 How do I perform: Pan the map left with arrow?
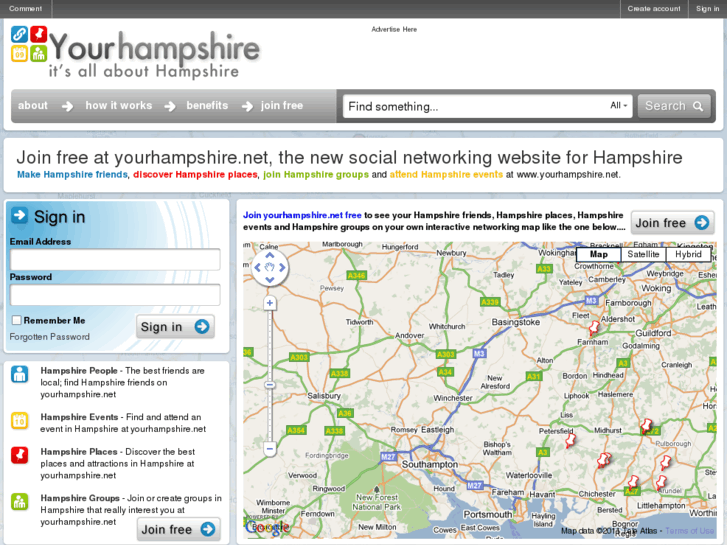point(258,268)
